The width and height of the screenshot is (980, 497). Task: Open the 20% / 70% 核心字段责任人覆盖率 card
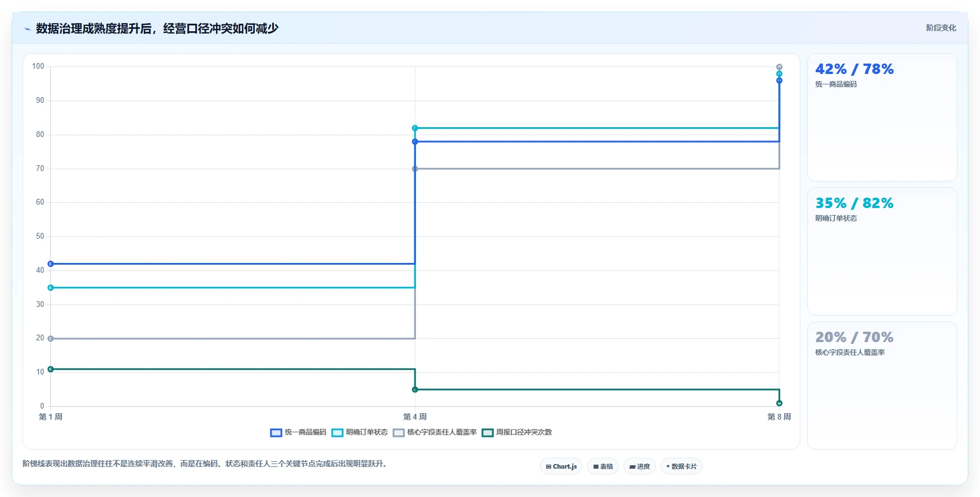pyautogui.click(x=882, y=385)
